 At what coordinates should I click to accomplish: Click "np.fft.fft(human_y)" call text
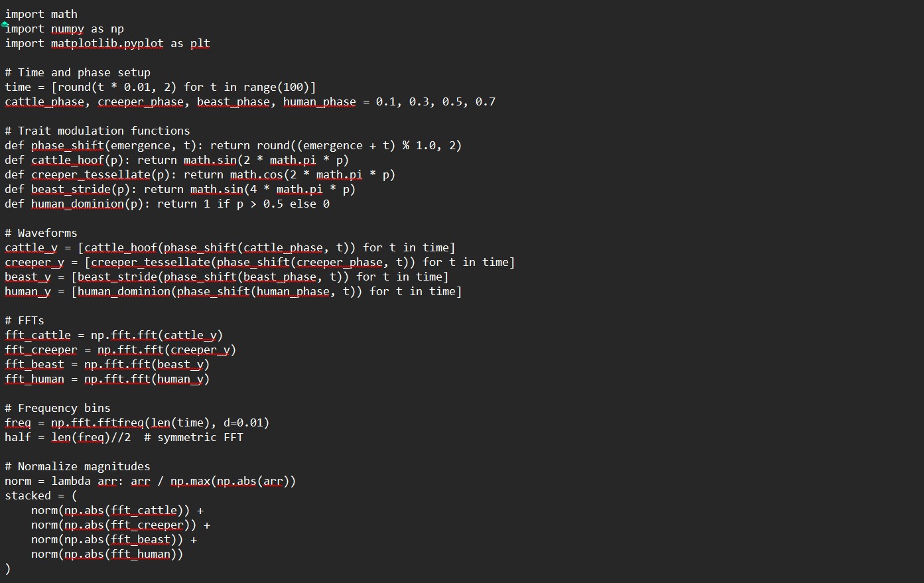click(147, 379)
